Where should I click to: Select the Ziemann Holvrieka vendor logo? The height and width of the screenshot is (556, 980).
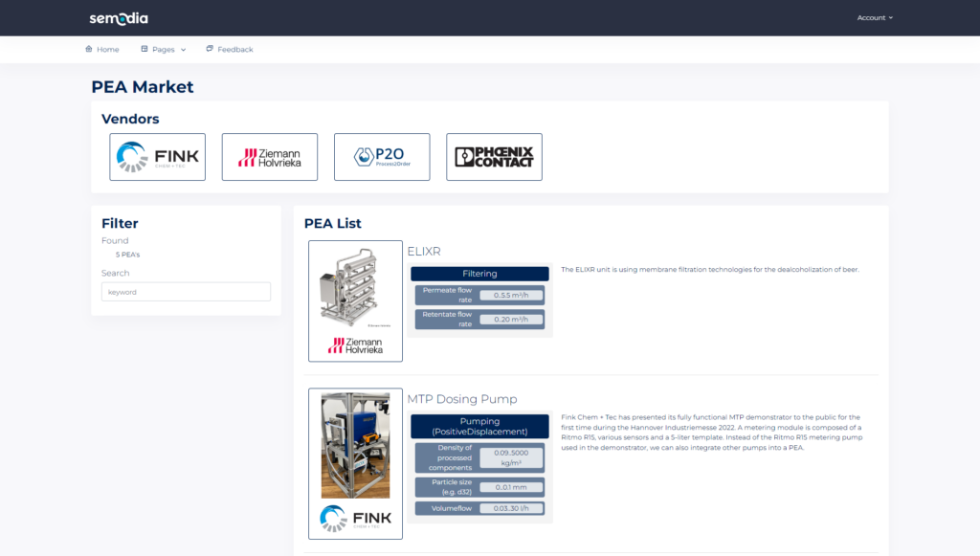pos(270,157)
